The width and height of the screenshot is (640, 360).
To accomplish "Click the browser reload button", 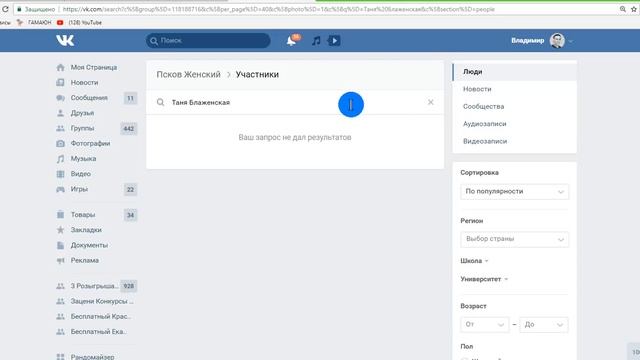I will [5, 9].
